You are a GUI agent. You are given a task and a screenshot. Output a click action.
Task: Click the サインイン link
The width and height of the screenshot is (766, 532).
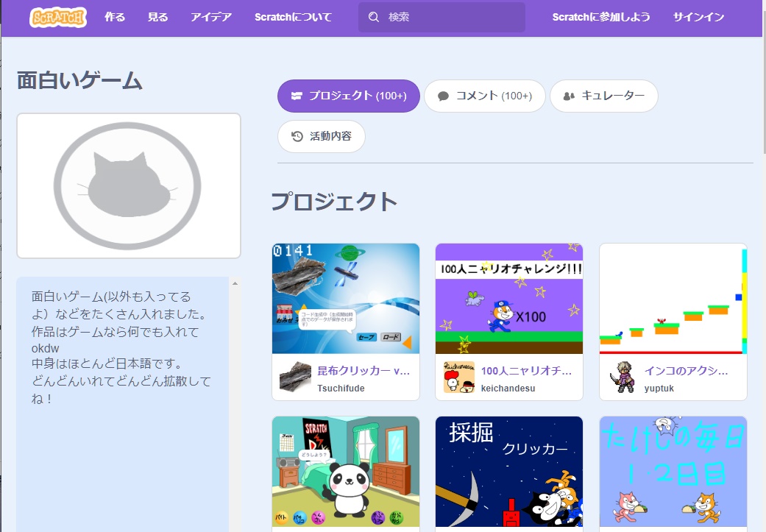click(x=698, y=17)
